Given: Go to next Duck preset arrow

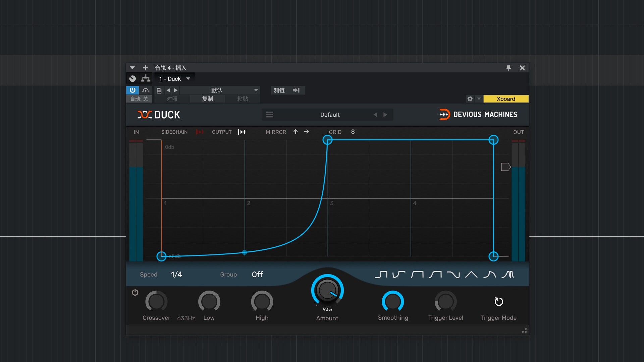Looking at the screenshot, I should tap(385, 115).
